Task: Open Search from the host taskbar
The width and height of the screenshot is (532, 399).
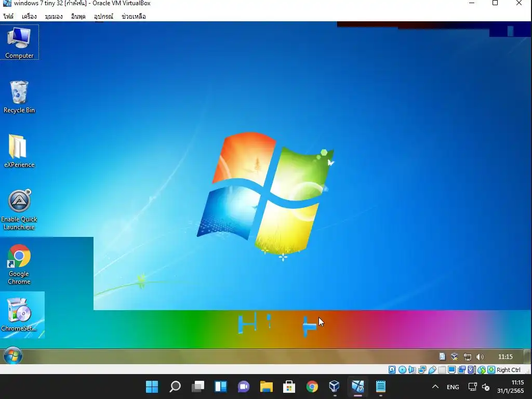Action: 175,387
